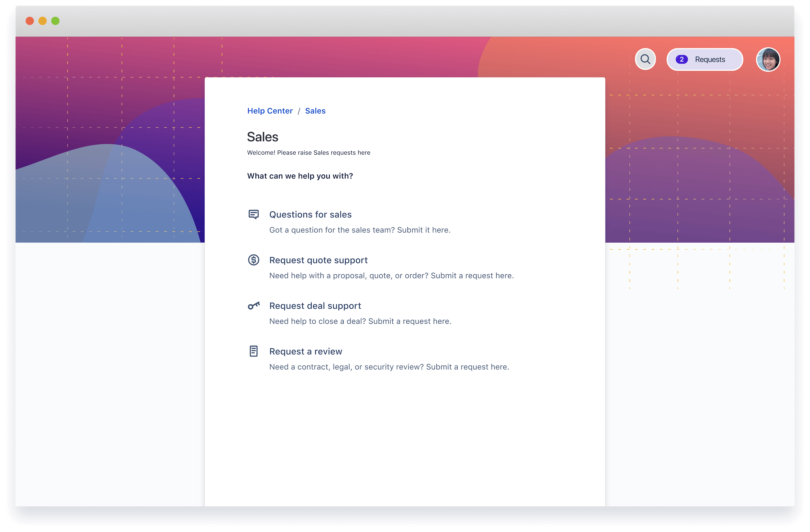Open the Questions for sales request form
Screen dimensions: 810x532
(x=310, y=214)
